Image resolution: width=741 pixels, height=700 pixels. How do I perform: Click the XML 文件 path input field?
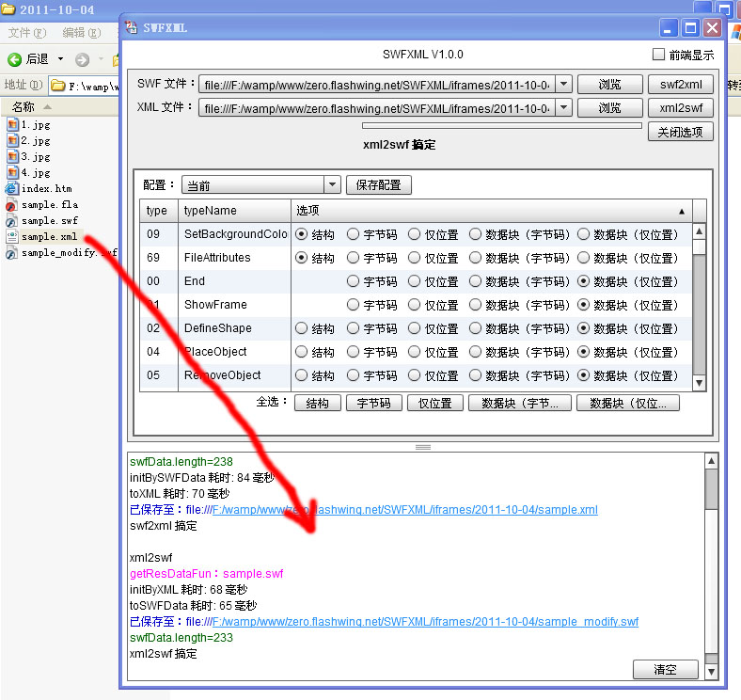click(377, 108)
